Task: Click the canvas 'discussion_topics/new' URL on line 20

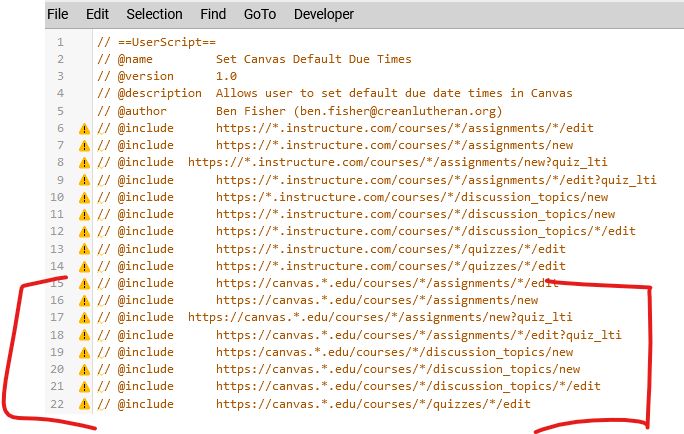Action: pos(398,369)
